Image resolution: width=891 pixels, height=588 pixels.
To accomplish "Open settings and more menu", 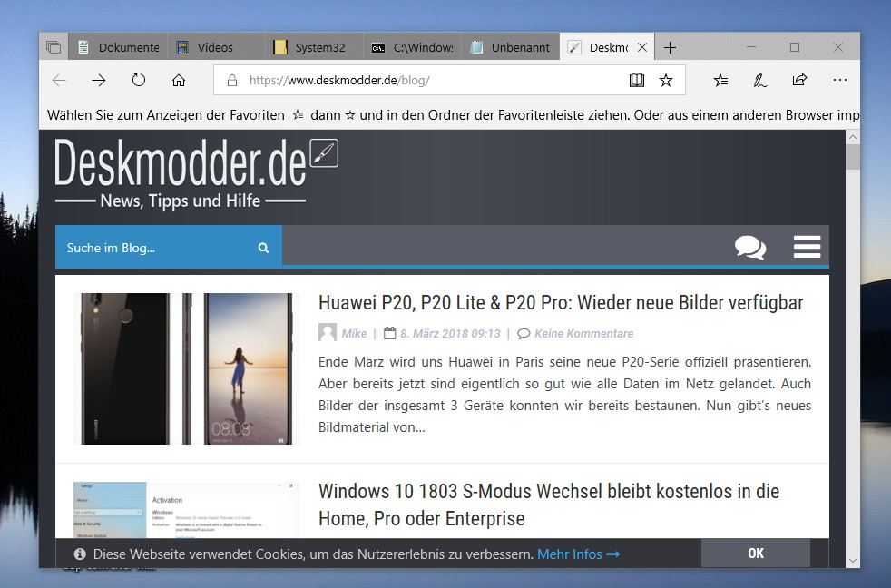I will [x=839, y=80].
